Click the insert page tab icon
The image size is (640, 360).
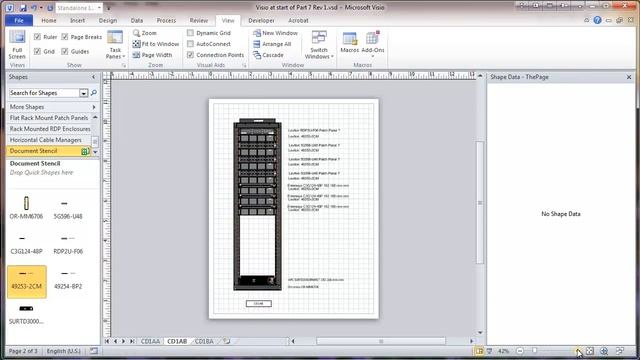(x=227, y=341)
